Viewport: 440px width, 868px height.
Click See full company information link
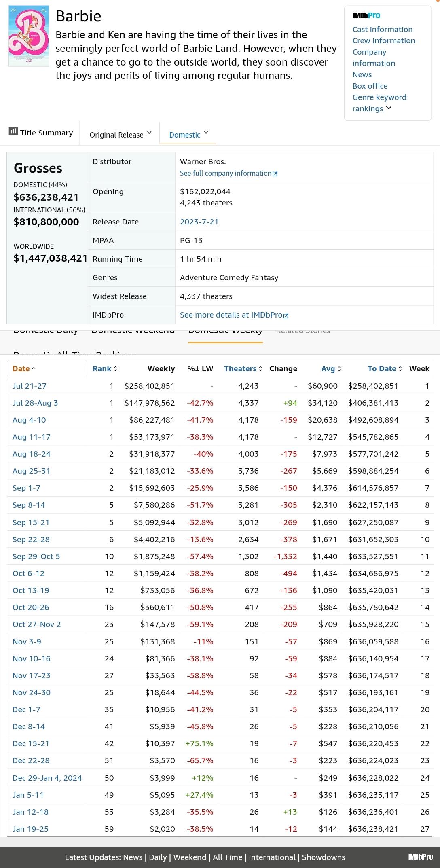pos(226,173)
